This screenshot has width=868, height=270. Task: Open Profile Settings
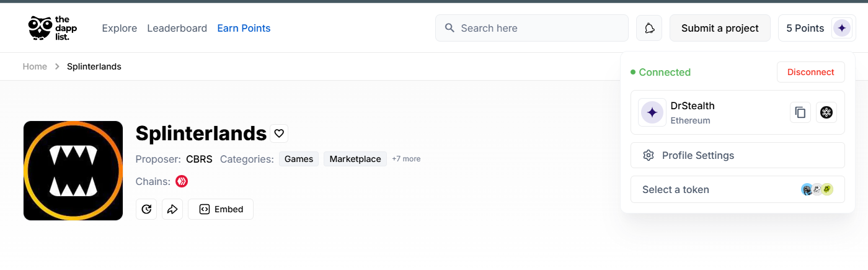pos(738,155)
